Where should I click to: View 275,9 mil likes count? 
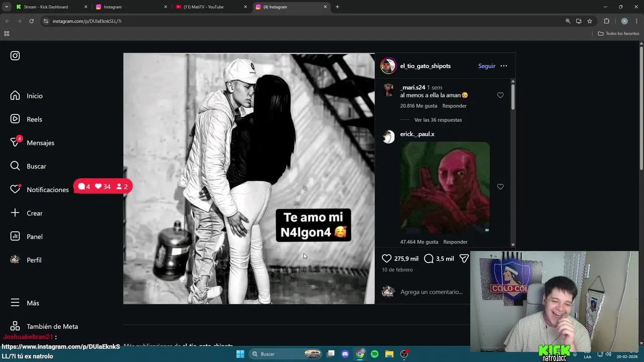tap(407, 258)
